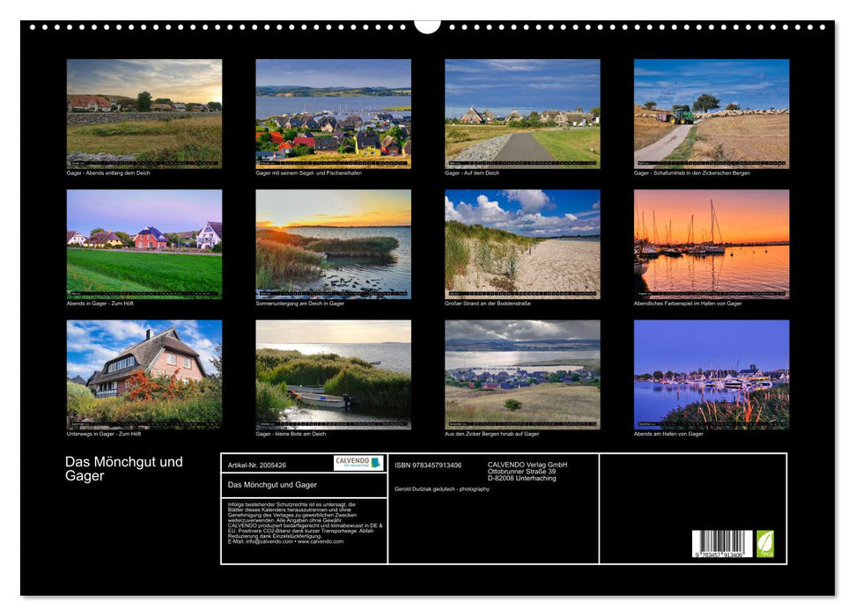Open the 'kleine Bote am Deich' photo
The height and width of the screenshot is (616, 855).
[333, 374]
